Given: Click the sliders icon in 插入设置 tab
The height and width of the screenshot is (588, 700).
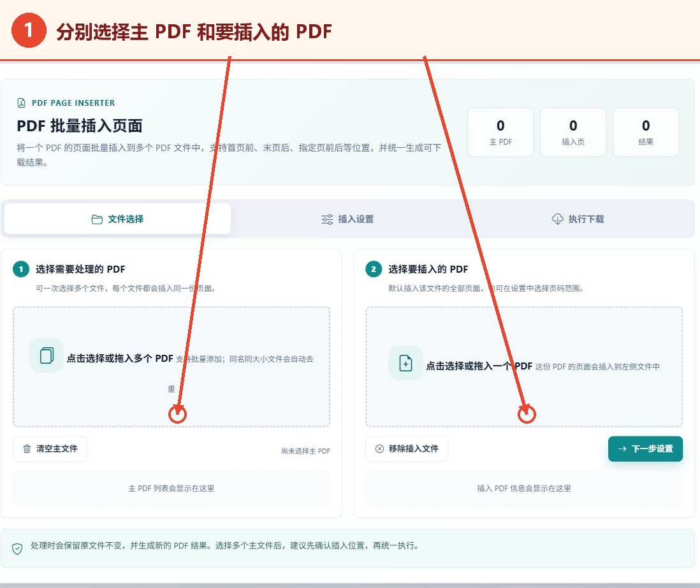Looking at the screenshot, I should pyautogui.click(x=327, y=220).
